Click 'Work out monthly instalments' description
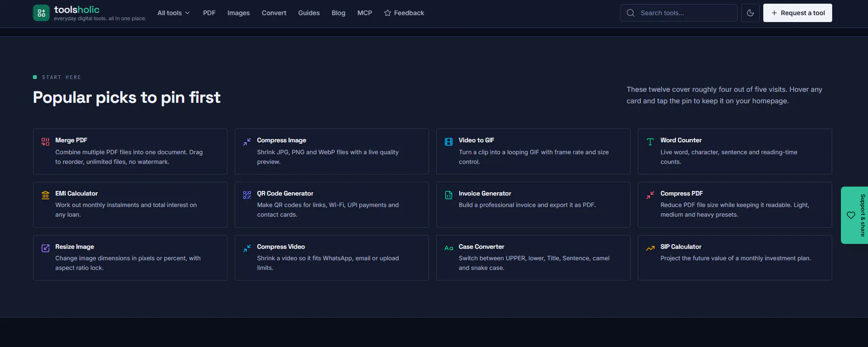This screenshot has height=347, width=868. pos(126,210)
